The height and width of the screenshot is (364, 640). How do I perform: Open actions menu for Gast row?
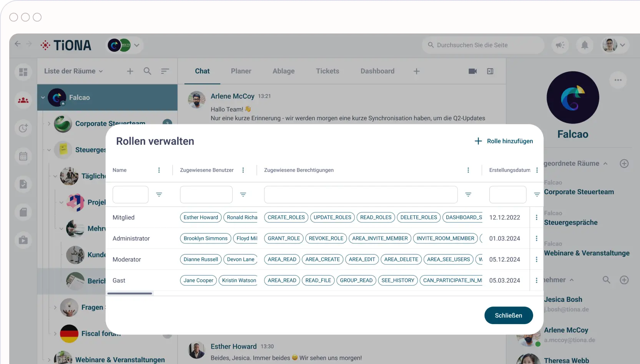click(537, 280)
